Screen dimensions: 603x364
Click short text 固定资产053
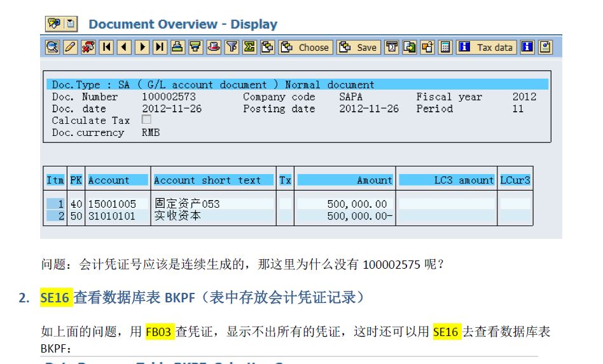187,204
